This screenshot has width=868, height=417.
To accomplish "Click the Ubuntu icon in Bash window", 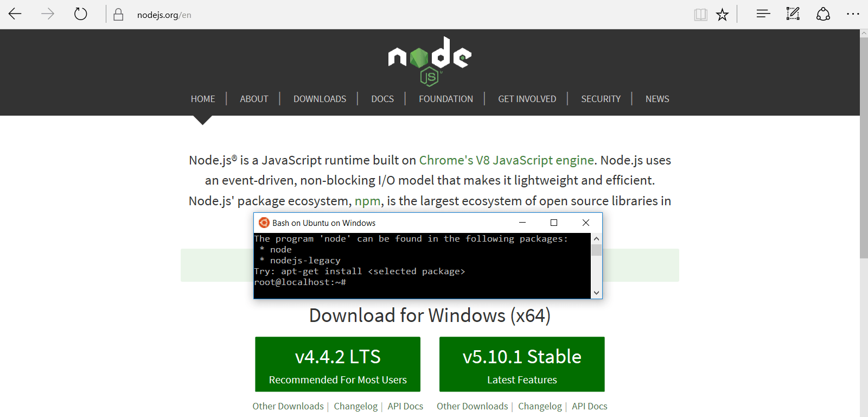I will point(264,223).
